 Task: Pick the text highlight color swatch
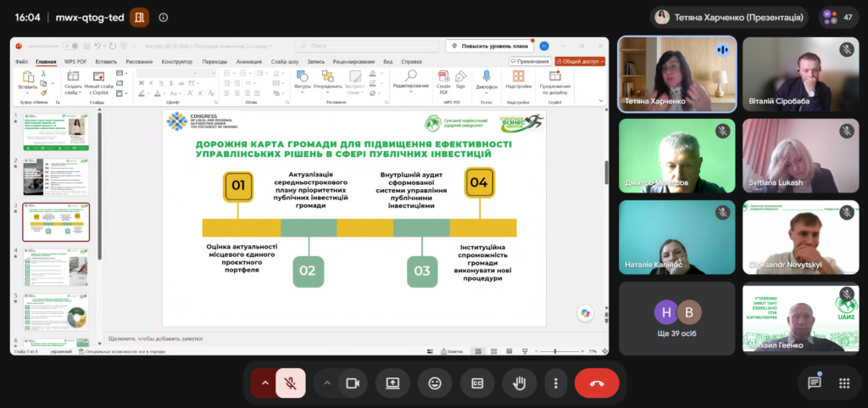pos(142,93)
